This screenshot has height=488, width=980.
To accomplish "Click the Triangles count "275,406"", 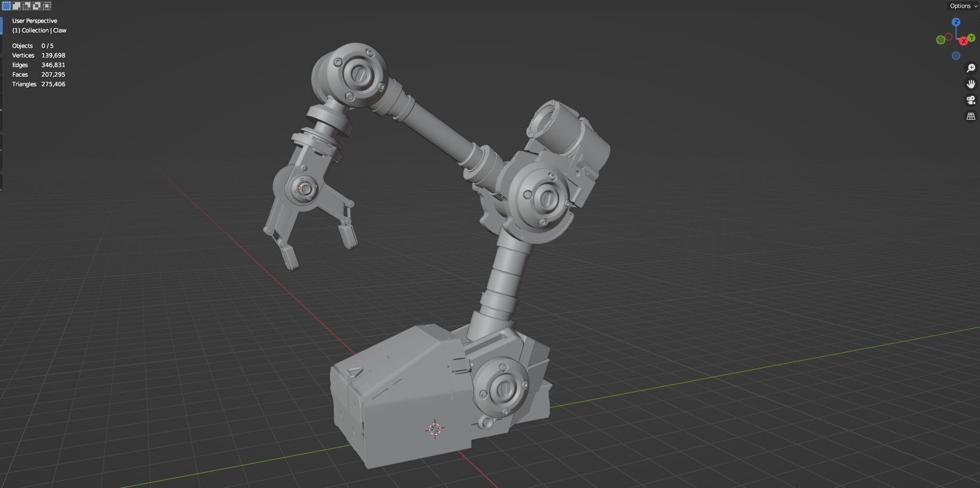I will (53, 84).
